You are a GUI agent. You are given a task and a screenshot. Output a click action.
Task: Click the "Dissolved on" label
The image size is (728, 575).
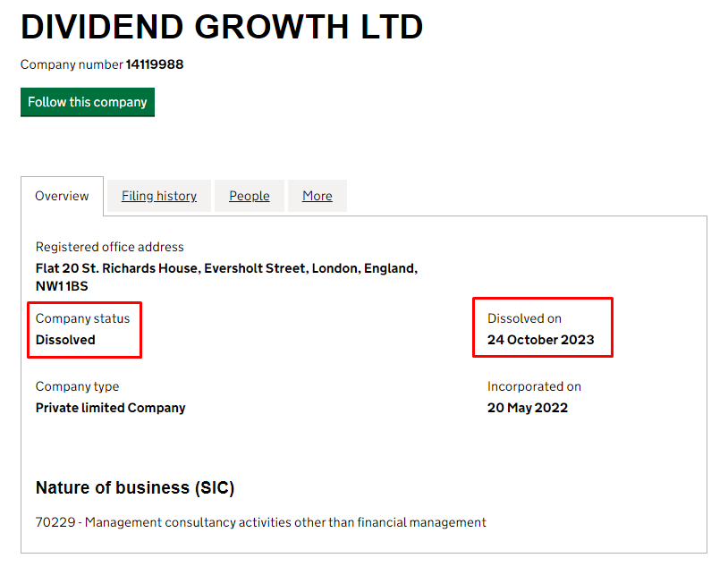[524, 318]
